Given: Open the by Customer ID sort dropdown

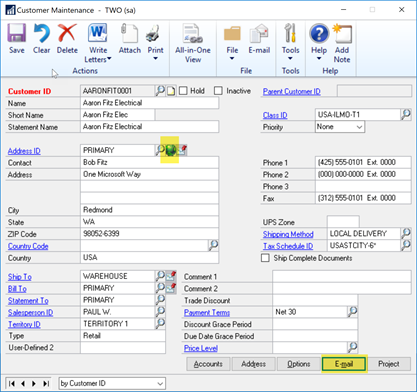Looking at the screenshot, I should coord(112,383).
